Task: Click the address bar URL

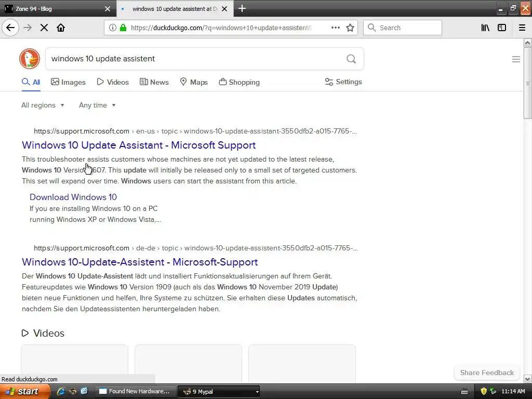Action: [221, 28]
